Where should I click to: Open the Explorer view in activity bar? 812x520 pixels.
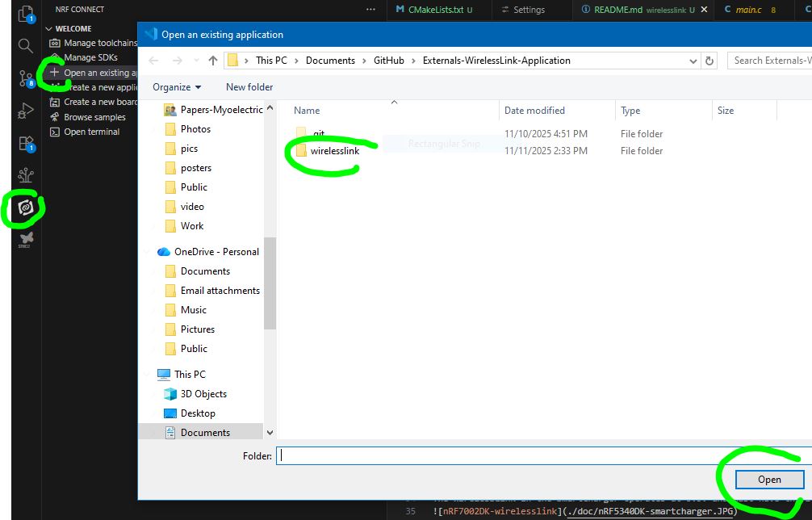pos(26,13)
